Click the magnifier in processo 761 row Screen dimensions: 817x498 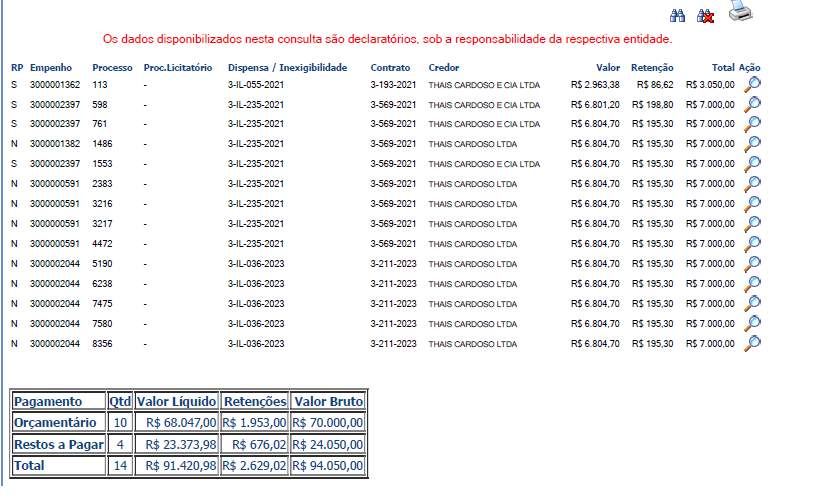click(753, 124)
